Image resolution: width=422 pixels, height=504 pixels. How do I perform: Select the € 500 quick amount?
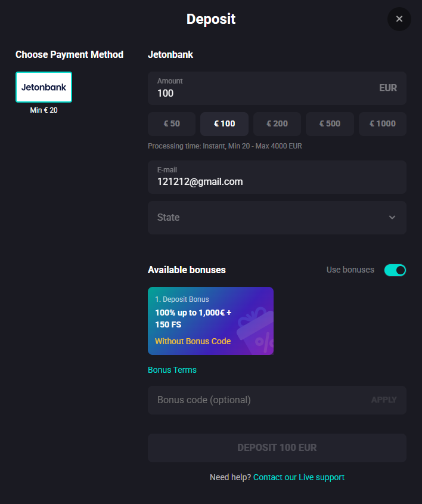coord(330,124)
